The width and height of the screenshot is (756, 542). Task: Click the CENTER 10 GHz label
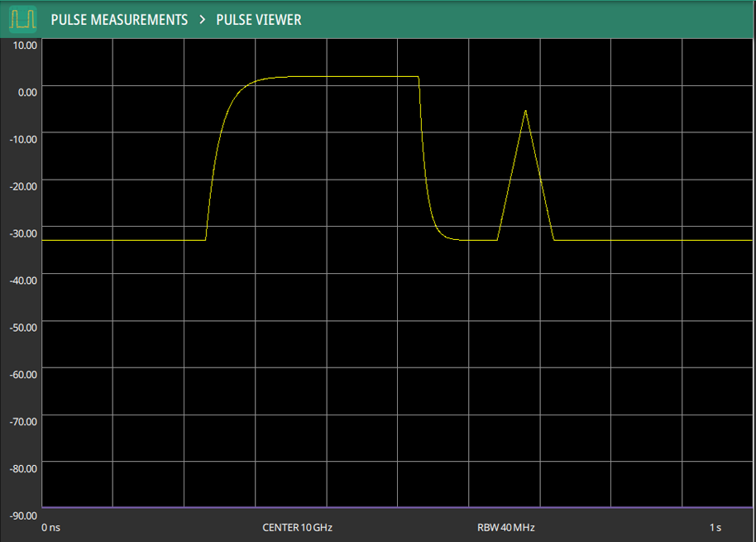[297, 528]
